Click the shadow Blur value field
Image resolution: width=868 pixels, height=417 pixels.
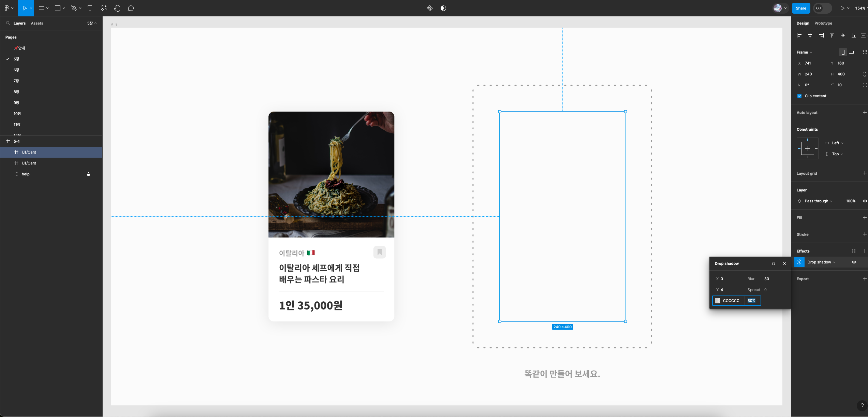point(766,279)
